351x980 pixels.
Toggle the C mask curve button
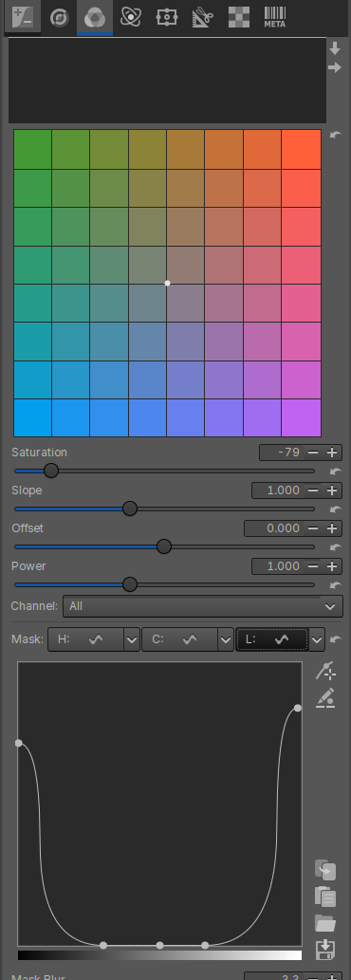pos(180,640)
